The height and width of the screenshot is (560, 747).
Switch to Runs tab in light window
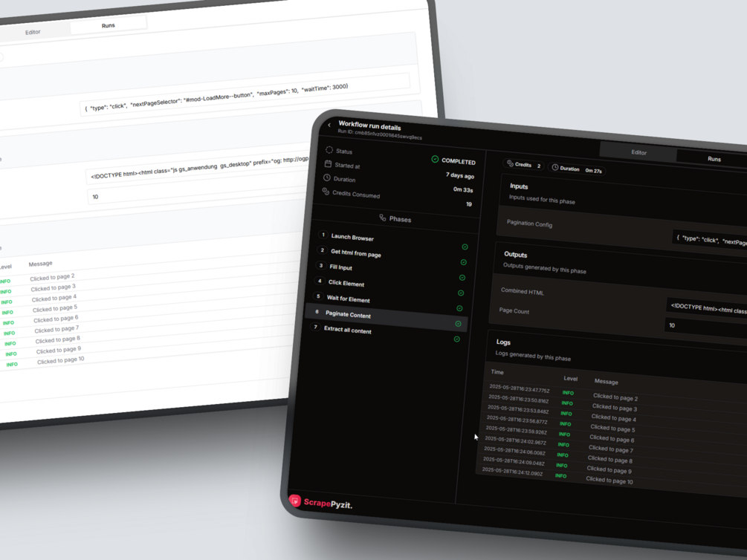click(x=108, y=25)
